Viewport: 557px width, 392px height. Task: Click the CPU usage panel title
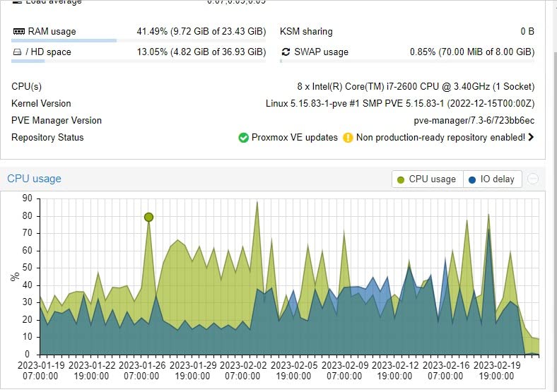34,179
